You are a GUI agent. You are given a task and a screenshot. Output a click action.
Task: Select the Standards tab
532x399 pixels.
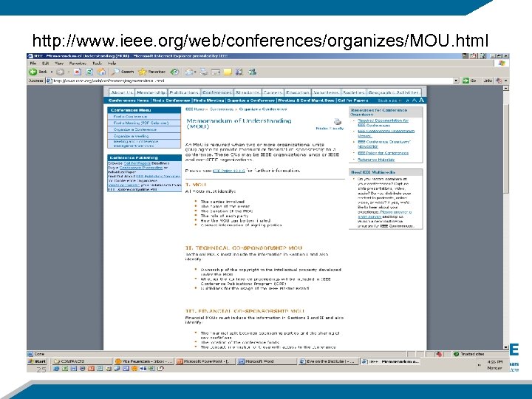click(248, 92)
